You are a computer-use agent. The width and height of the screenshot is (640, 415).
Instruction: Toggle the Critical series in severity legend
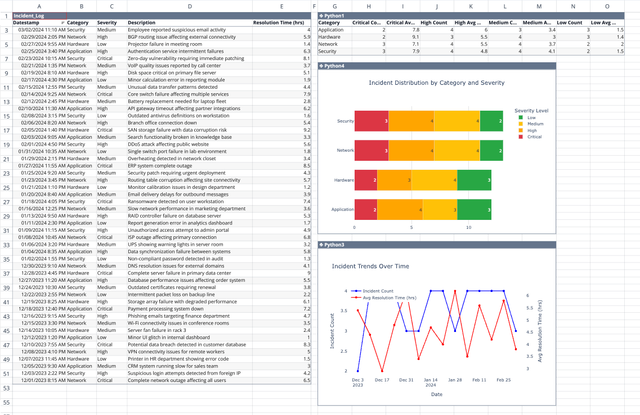point(530,137)
